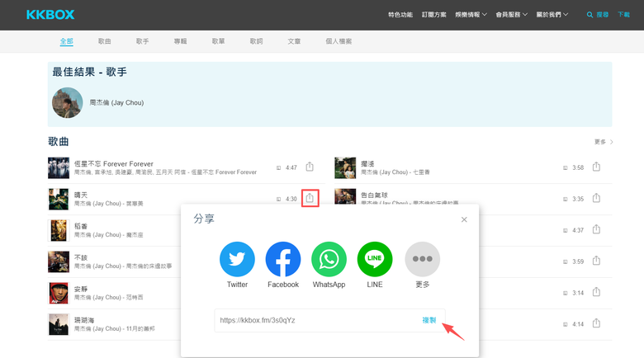Switch to the 歌手 tab
The image size is (644, 358).
click(143, 41)
